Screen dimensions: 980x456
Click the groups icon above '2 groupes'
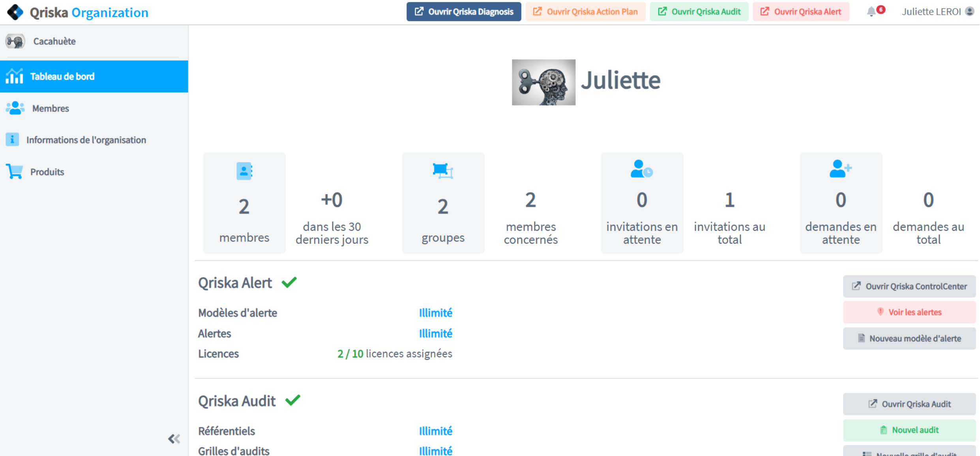coord(443,171)
